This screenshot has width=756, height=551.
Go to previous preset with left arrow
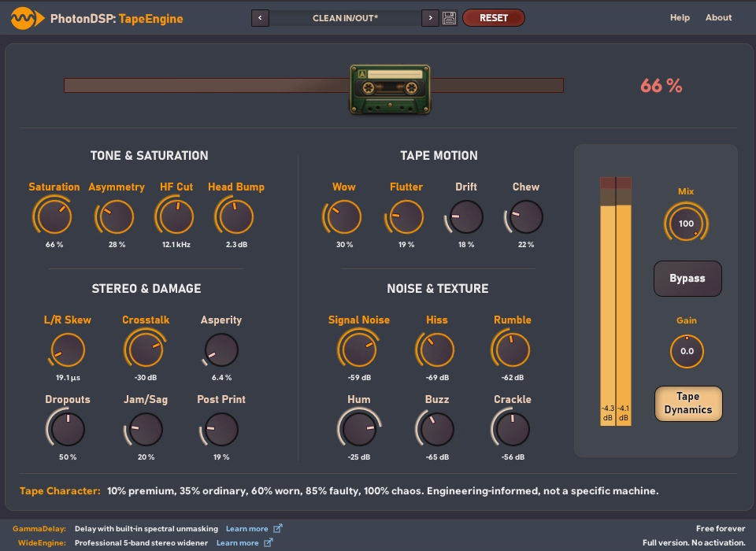click(260, 18)
